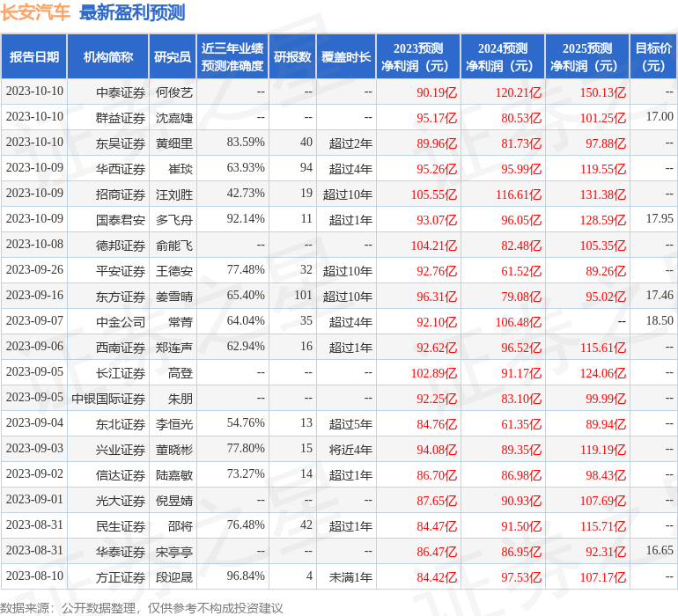Click 光大证券 institution cell
Screen dimensions: 678x616
[x=121, y=501]
